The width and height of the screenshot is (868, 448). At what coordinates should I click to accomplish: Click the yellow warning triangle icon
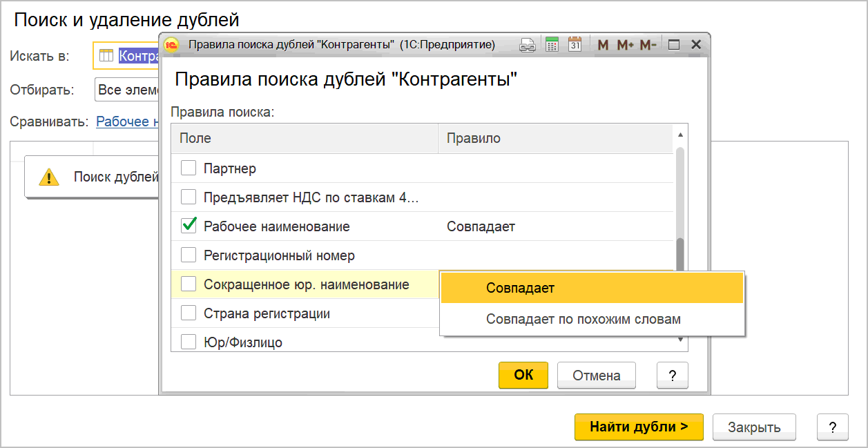[x=49, y=177]
